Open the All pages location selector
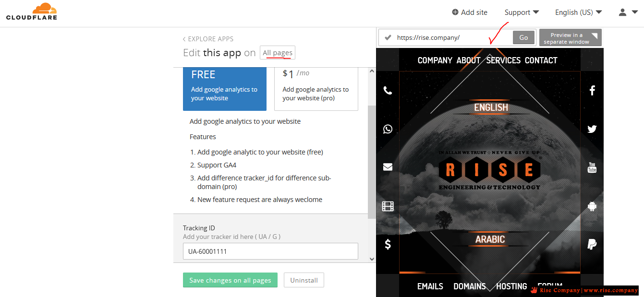 (x=278, y=53)
